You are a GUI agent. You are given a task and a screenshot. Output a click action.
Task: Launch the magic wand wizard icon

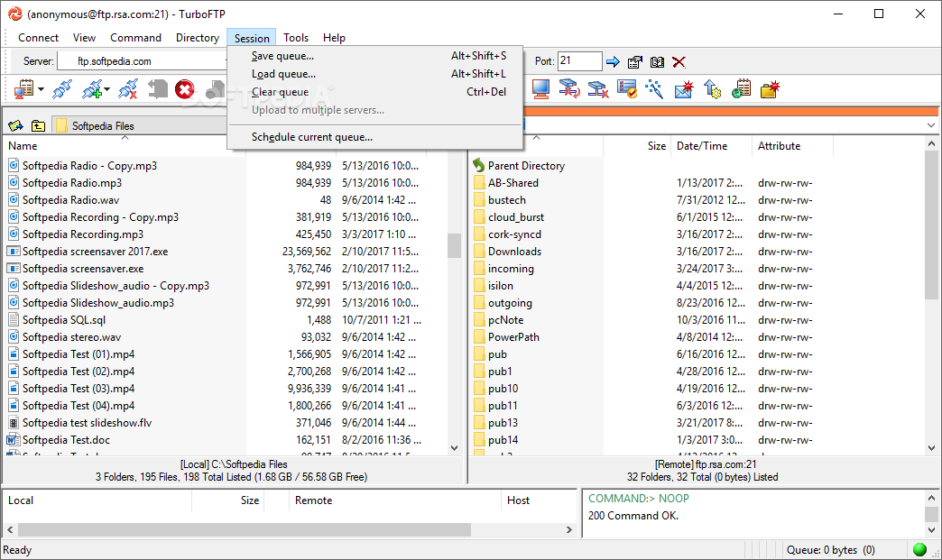pos(654,89)
